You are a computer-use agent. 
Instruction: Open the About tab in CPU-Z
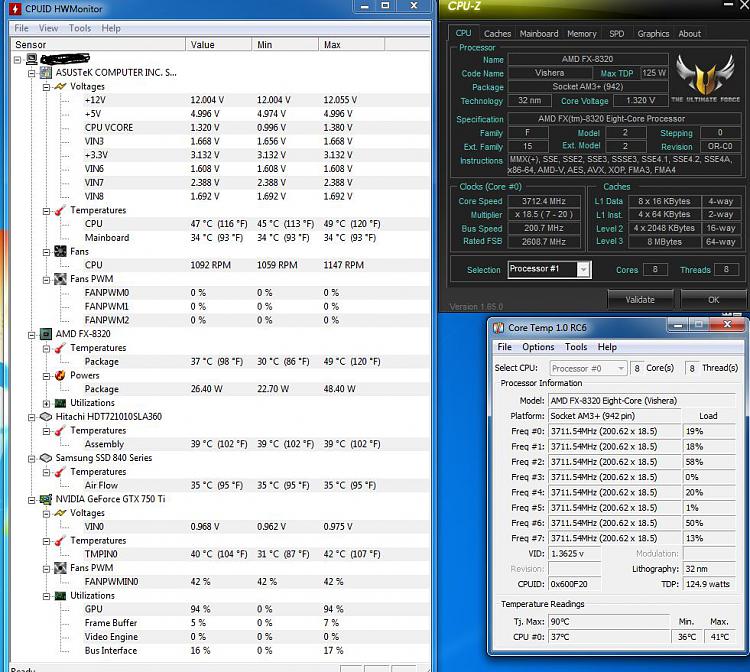coord(689,34)
